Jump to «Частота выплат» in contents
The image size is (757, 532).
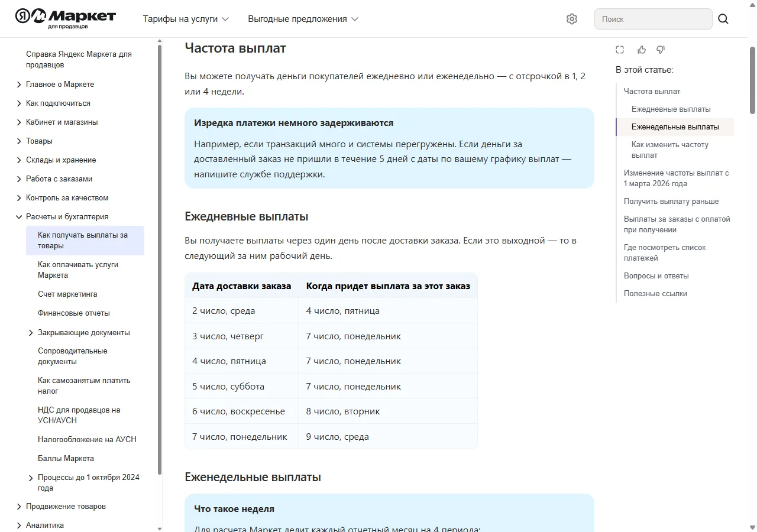(652, 92)
